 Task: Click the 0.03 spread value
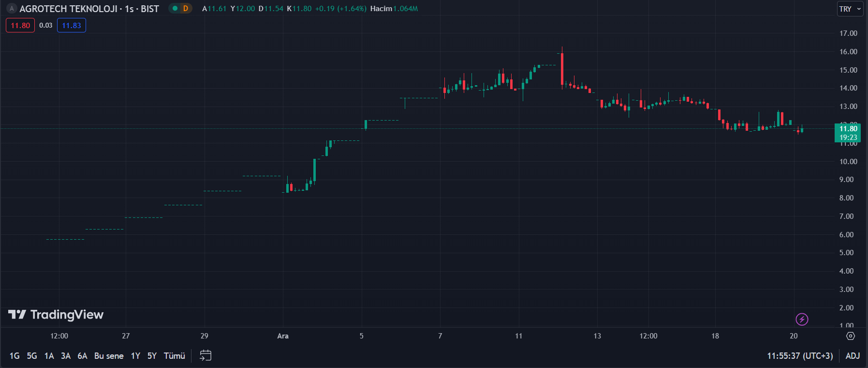(46, 25)
